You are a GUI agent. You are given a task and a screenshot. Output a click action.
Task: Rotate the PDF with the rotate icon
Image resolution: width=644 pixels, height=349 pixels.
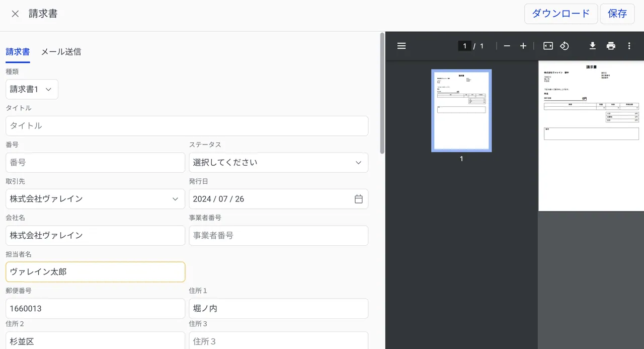pyautogui.click(x=565, y=46)
